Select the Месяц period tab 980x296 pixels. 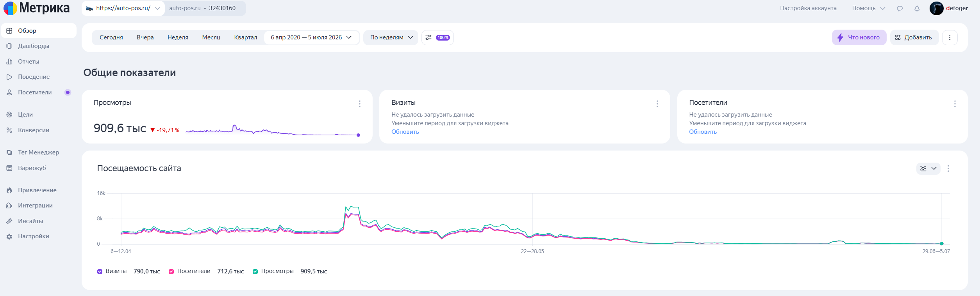coord(211,37)
